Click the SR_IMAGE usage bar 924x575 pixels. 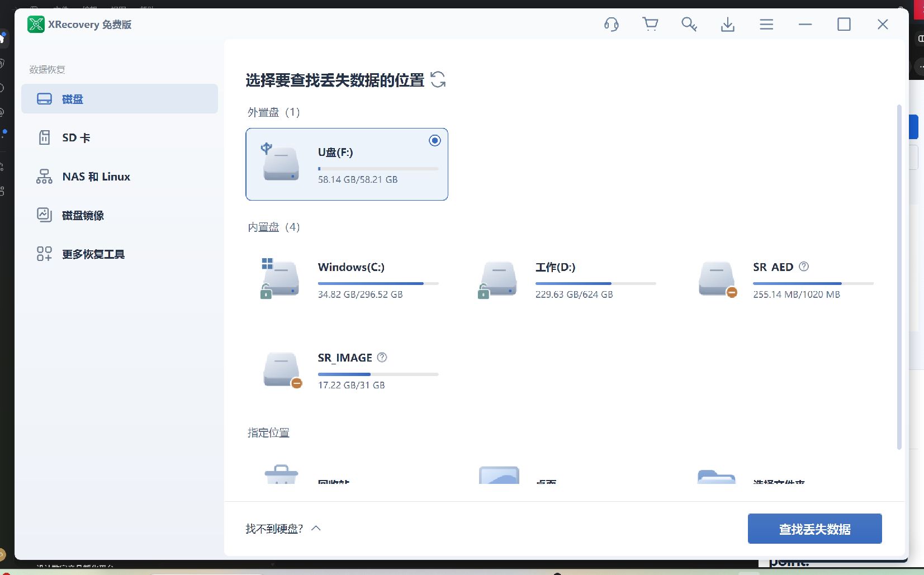tap(378, 374)
